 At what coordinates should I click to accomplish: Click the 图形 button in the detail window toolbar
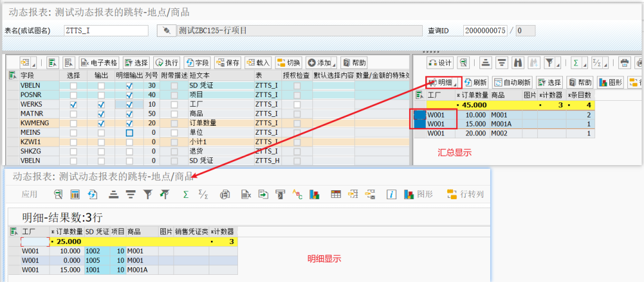tap(419, 194)
